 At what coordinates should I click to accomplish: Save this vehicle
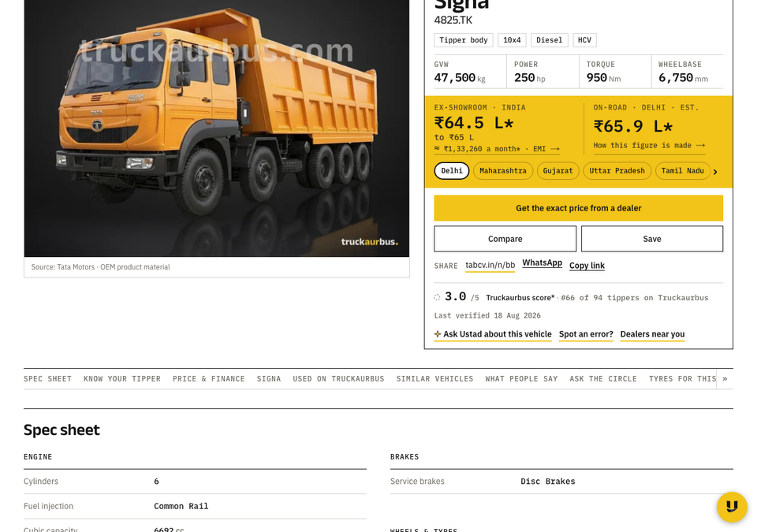tap(652, 239)
